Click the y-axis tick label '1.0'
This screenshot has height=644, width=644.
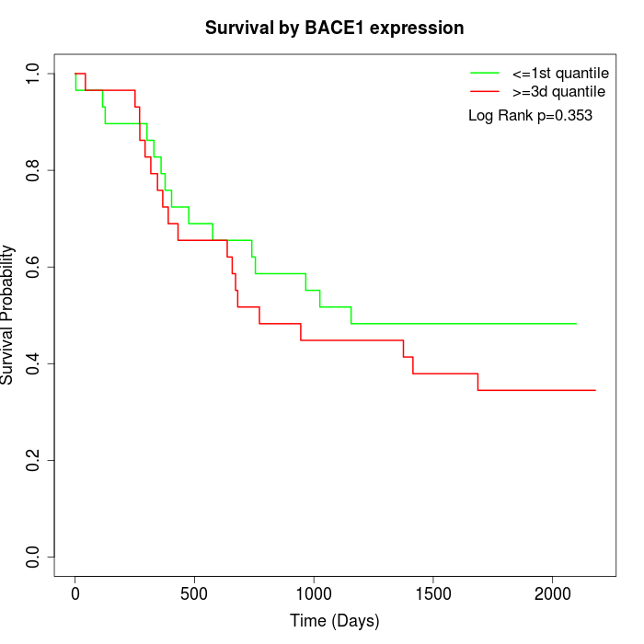tap(35, 74)
